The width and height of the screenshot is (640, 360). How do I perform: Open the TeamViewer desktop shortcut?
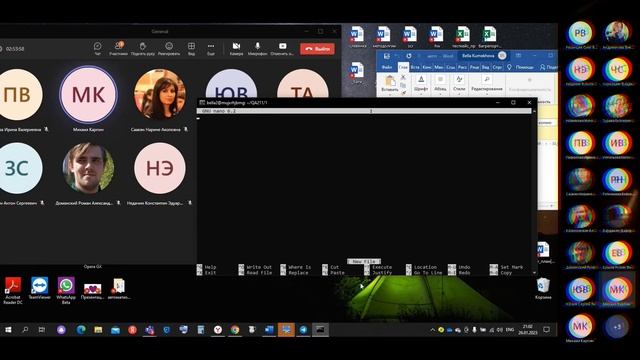click(x=40, y=288)
